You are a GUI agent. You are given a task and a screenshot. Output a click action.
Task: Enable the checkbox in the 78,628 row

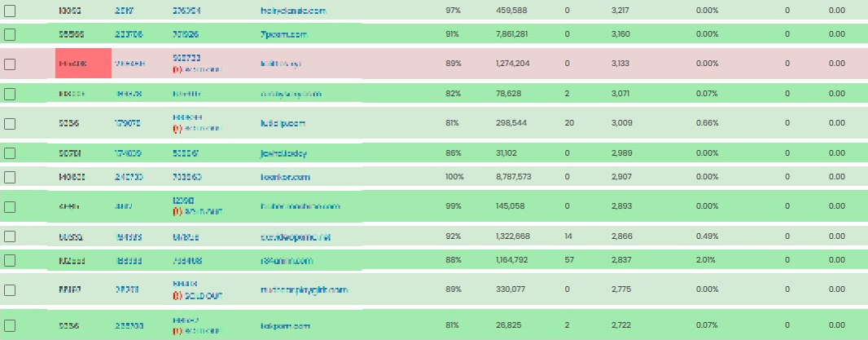click(10, 94)
